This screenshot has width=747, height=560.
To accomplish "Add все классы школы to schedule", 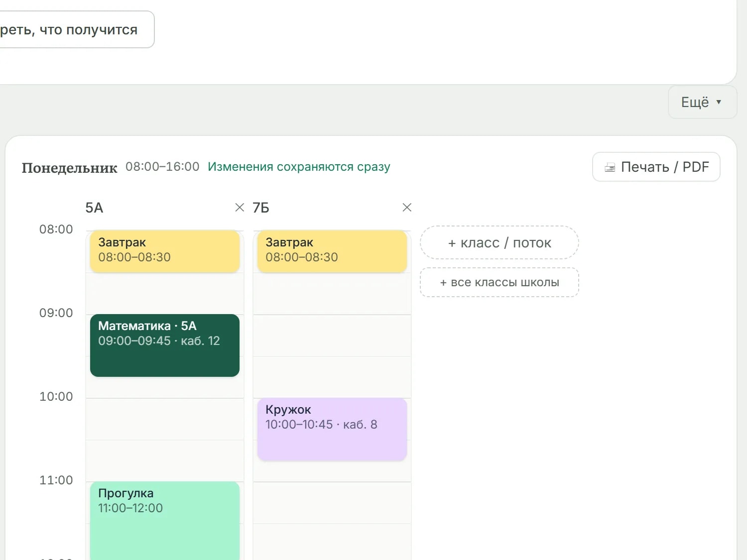I will (x=499, y=282).
